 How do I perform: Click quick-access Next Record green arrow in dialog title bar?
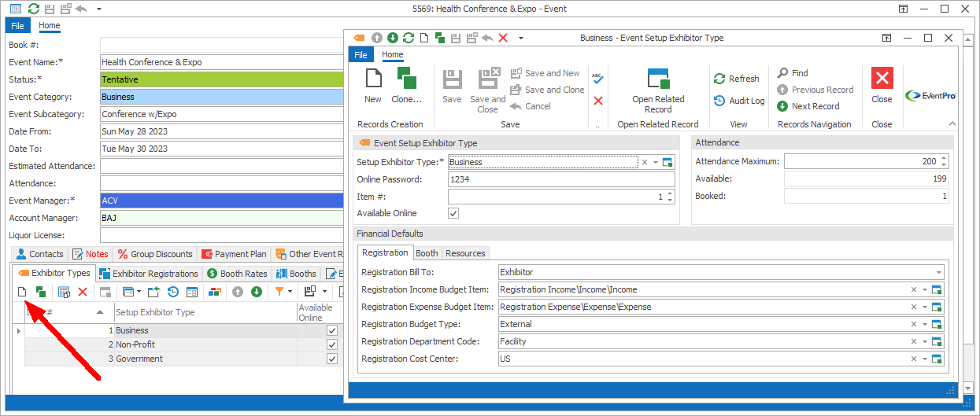[x=392, y=38]
